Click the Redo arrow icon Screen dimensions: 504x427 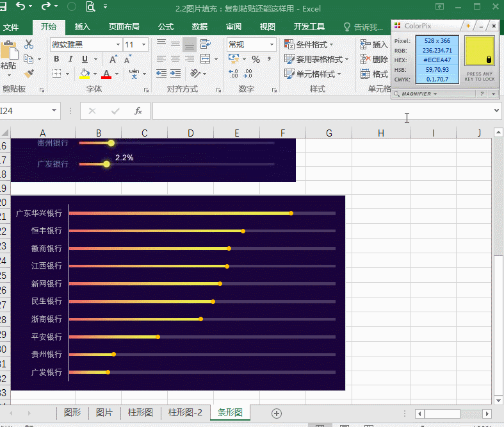click(x=46, y=6)
